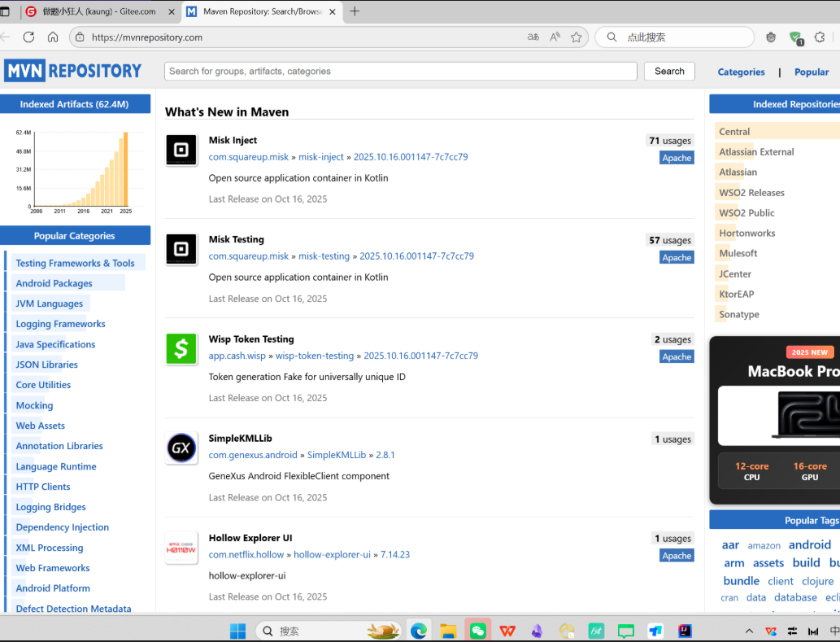Viewport: 840px width, 642px height.
Task: Click the Search button
Action: click(x=669, y=72)
